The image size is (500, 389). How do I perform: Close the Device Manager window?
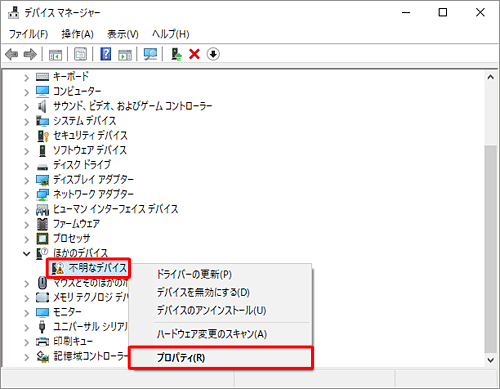pyautogui.click(x=480, y=13)
